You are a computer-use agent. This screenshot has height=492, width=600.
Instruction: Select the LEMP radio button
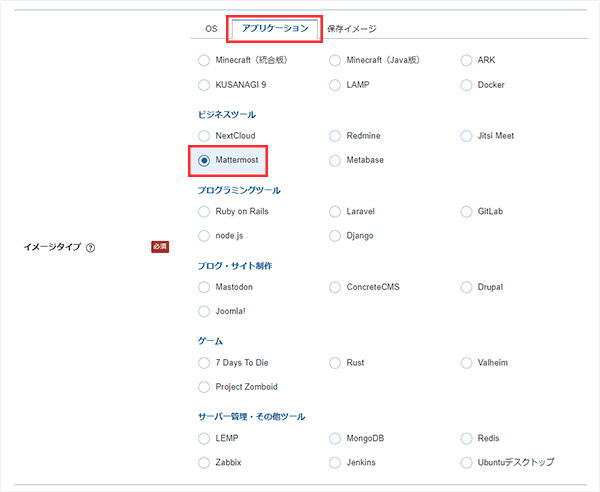tap(204, 438)
